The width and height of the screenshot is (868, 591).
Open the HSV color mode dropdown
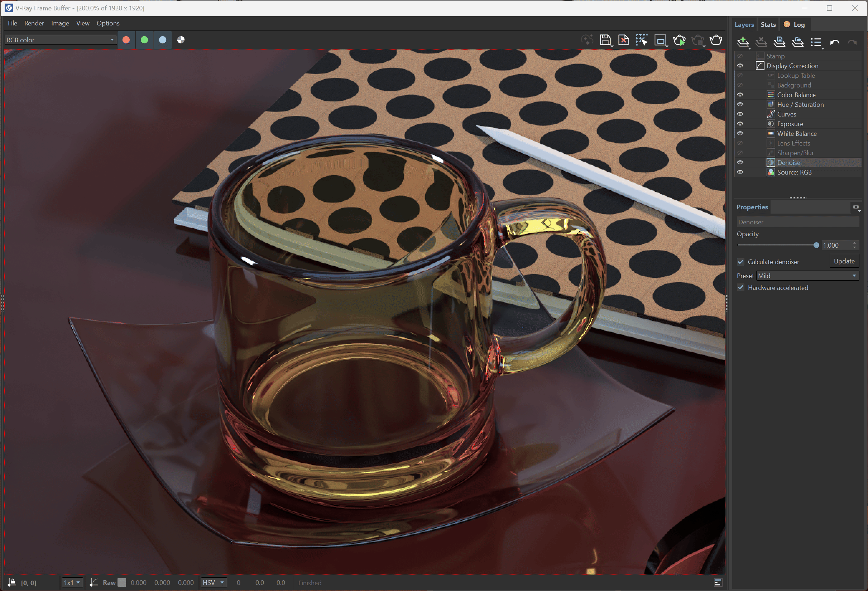[213, 582]
